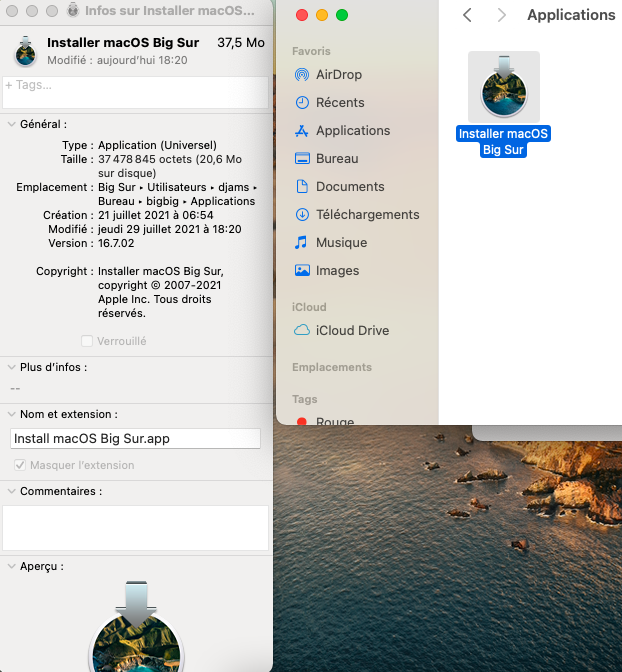Collapse the Aperçu section
This screenshot has width=622, height=672.
(x=12, y=566)
